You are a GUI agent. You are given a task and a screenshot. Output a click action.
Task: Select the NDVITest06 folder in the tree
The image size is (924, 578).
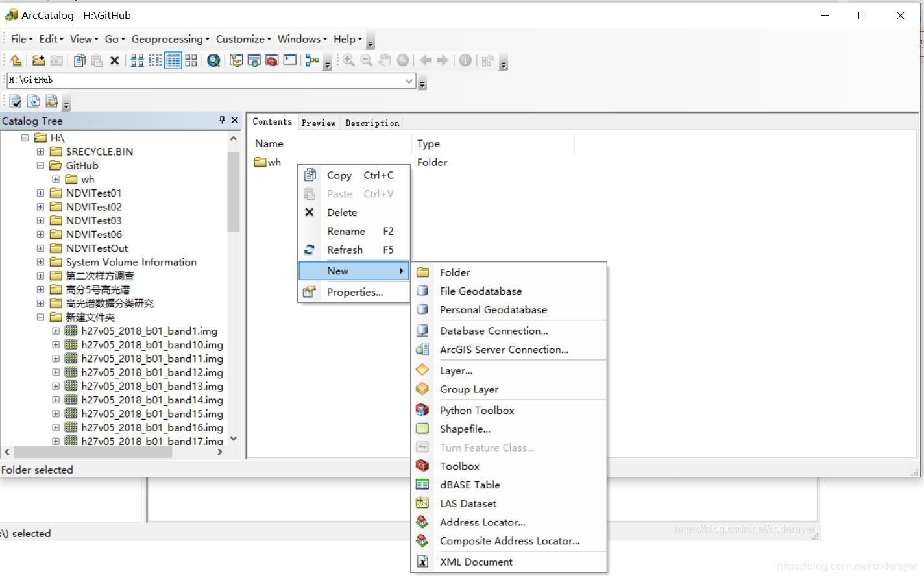pyautogui.click(x=93, y=235)
